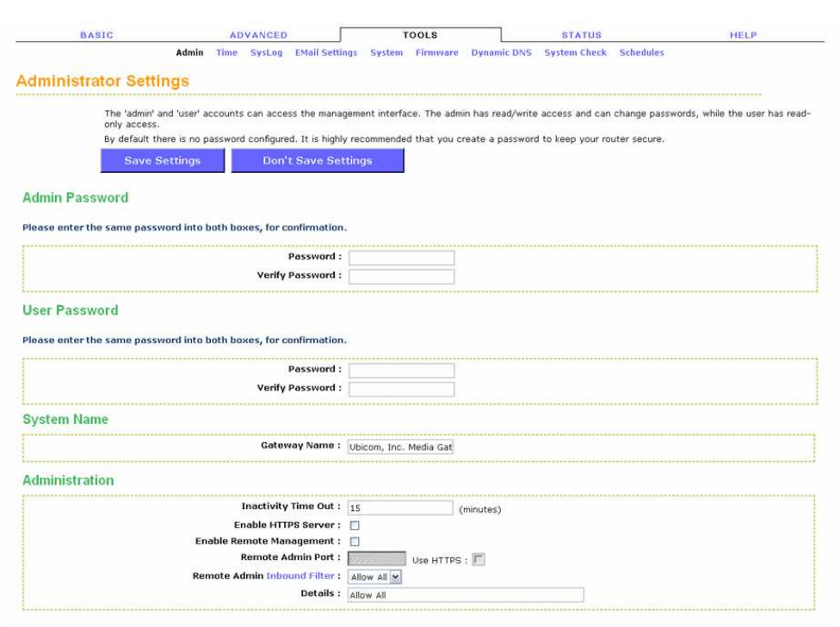Screen dimensions: 840x627
Task: Go to the System submenu page
Action: pos(386,52)
